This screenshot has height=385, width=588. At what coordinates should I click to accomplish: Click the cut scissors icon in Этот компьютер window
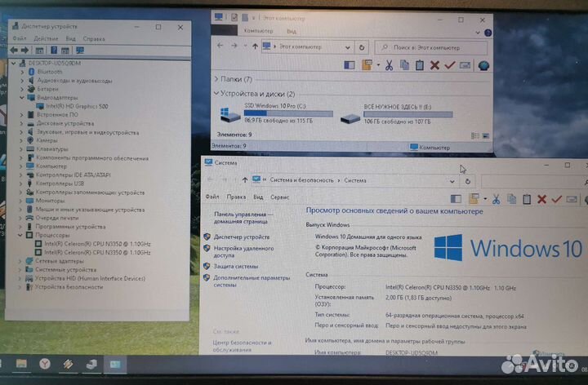pyautogui.click(x=389, y=65)
